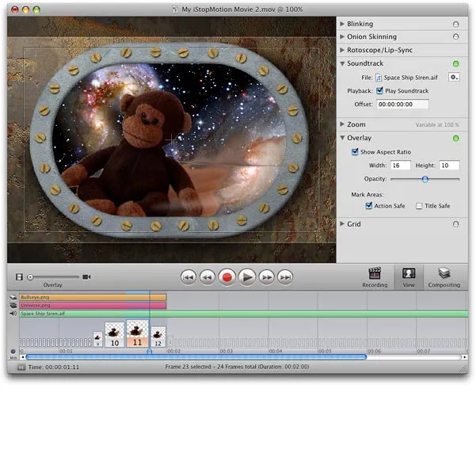The width and height of the screenshot is (476, 476).
Task: Click the soundtrack Offset field
Action: click(x=402, y=104)
